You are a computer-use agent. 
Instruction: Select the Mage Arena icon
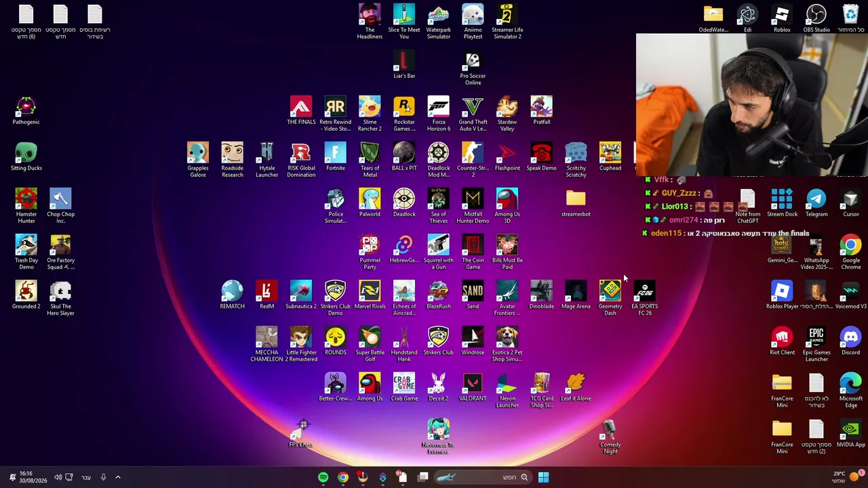point(576,296)
